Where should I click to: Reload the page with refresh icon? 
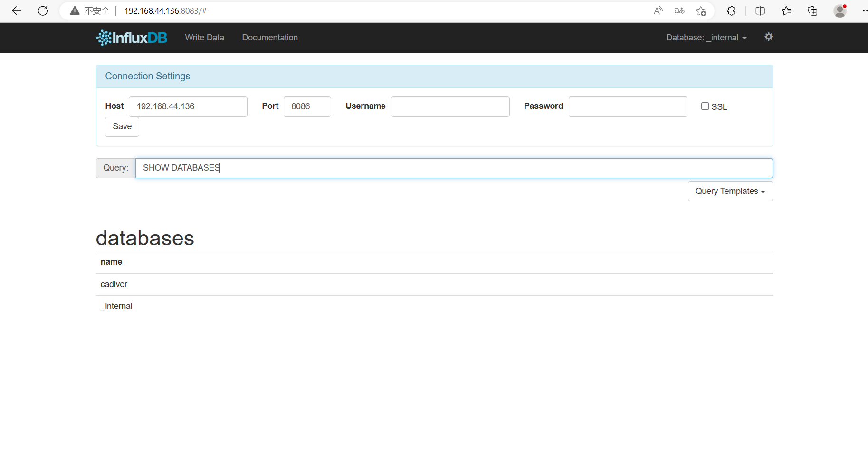pos(43,11)
